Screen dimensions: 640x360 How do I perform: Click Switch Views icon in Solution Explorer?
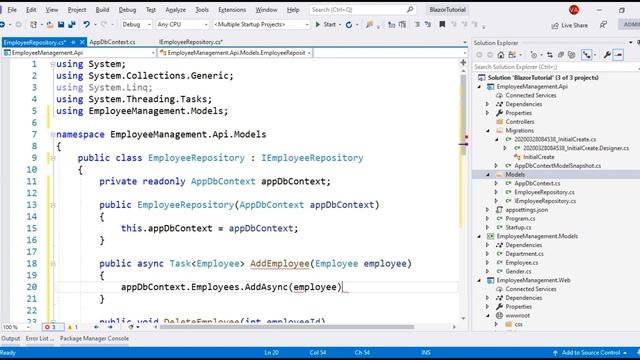pyautogui.click(x=512, y=55)
